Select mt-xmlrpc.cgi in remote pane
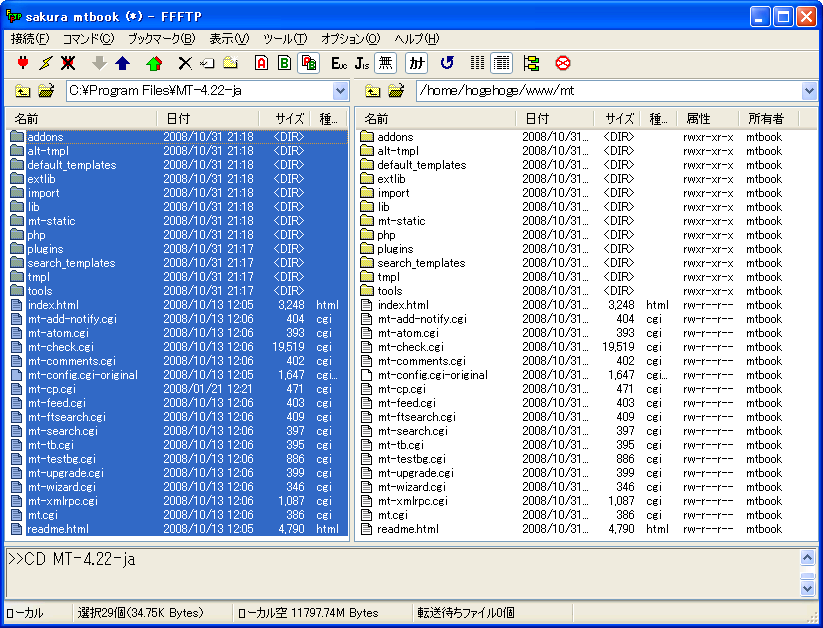 413,501
